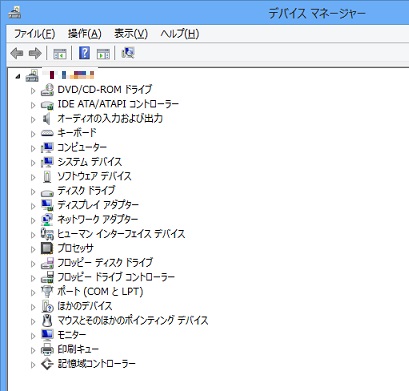
Task: Click the コンピューター monitor icon
Action: coord(47,148)
